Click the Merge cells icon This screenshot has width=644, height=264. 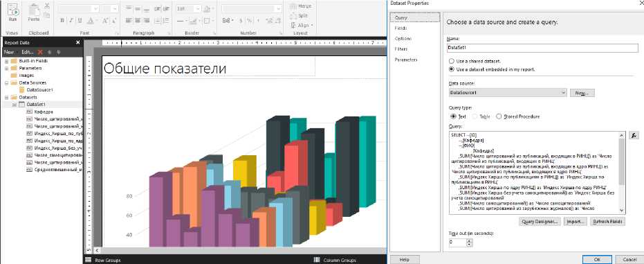[301, 6]
